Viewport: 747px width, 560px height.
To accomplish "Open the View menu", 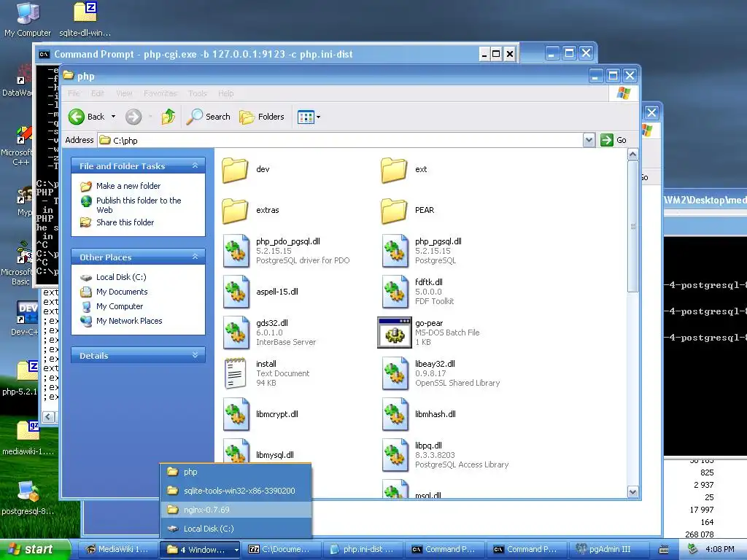I will point(124,93).
